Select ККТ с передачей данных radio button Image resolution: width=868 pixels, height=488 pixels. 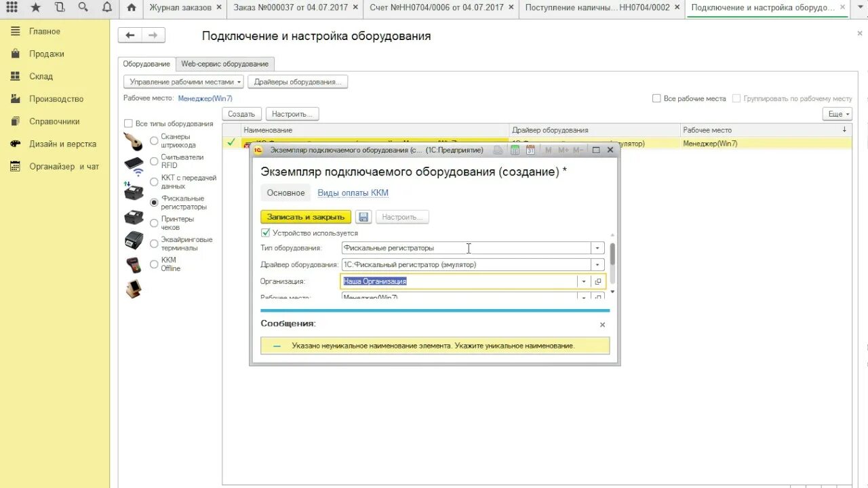[154, 182]
